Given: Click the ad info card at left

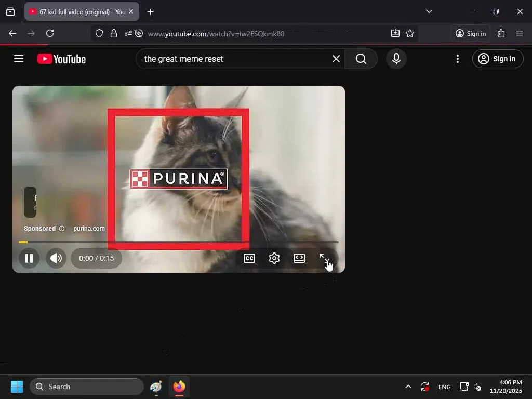Looking at the screenshot, I should [x=30, y=202].
